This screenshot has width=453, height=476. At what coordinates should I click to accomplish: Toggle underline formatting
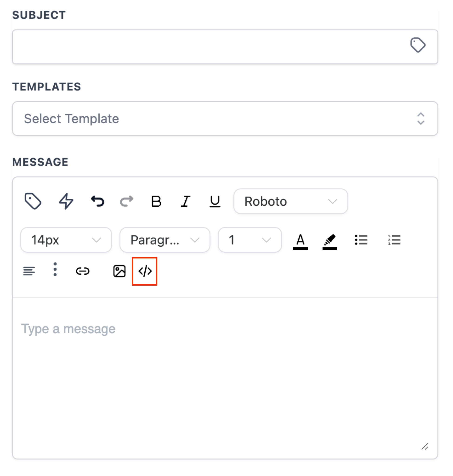click(215, 201)
